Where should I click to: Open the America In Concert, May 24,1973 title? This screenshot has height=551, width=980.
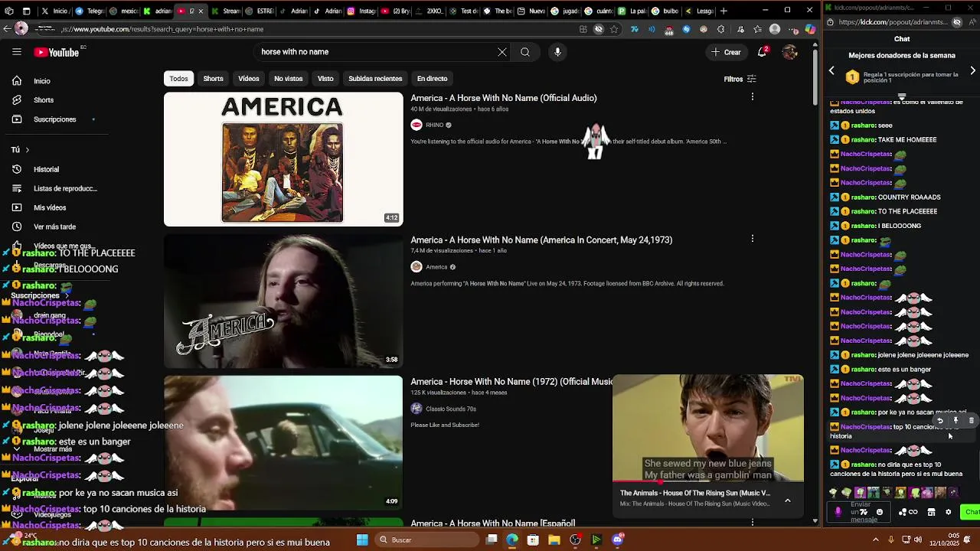tap(541, 240)
